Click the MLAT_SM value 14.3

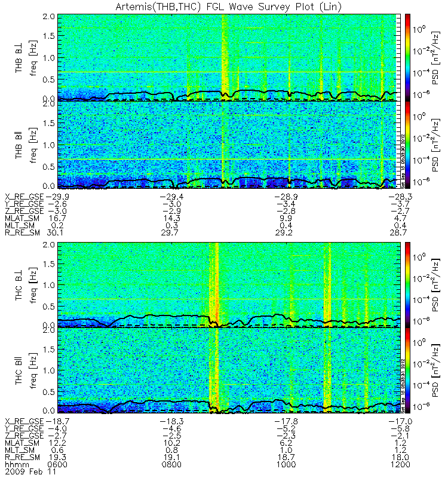(172, 218)
